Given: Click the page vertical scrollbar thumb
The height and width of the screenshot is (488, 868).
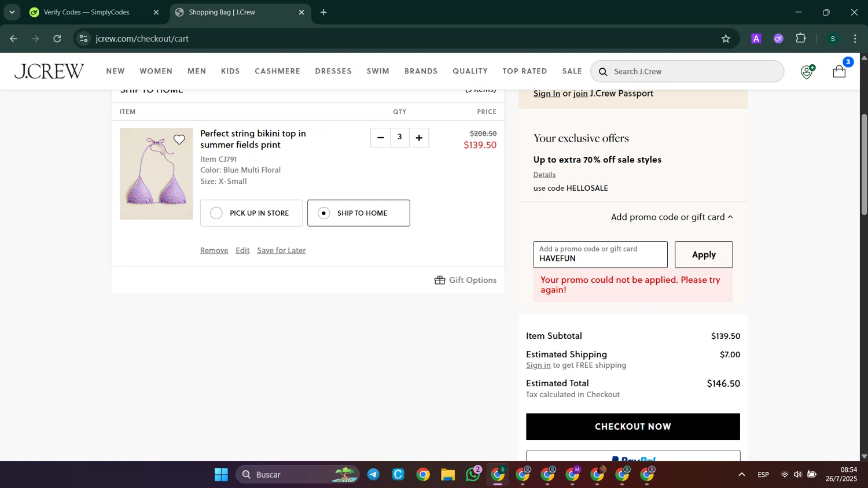Looking at the screenshot, I should [x=864, y=165].
